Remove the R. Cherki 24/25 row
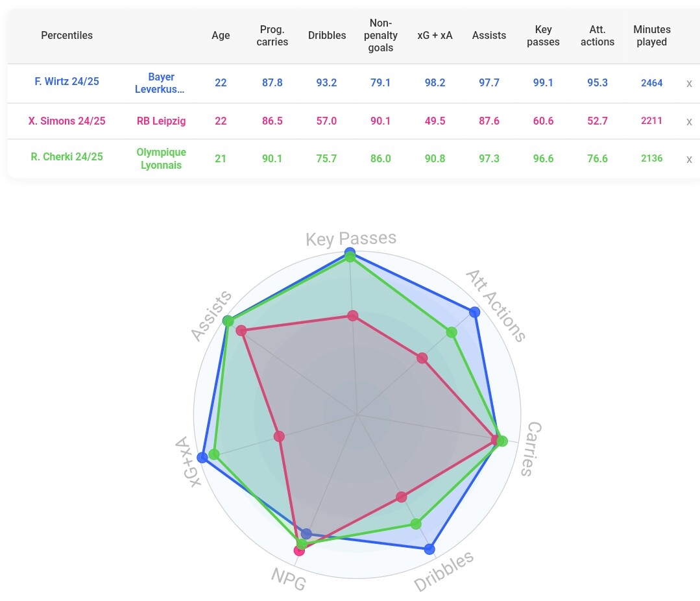Image resolution: width=700 pixels, height=601 pixels. 689,159
